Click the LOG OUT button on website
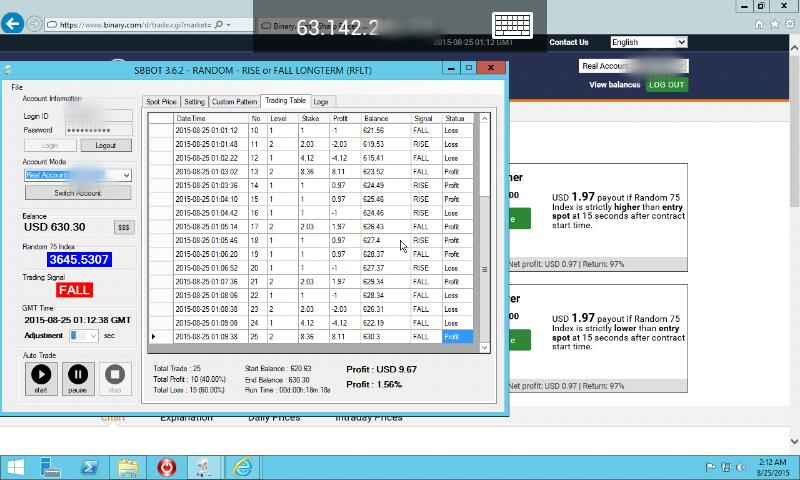Screen dimensions: 800x480 (x=666, y=85)
